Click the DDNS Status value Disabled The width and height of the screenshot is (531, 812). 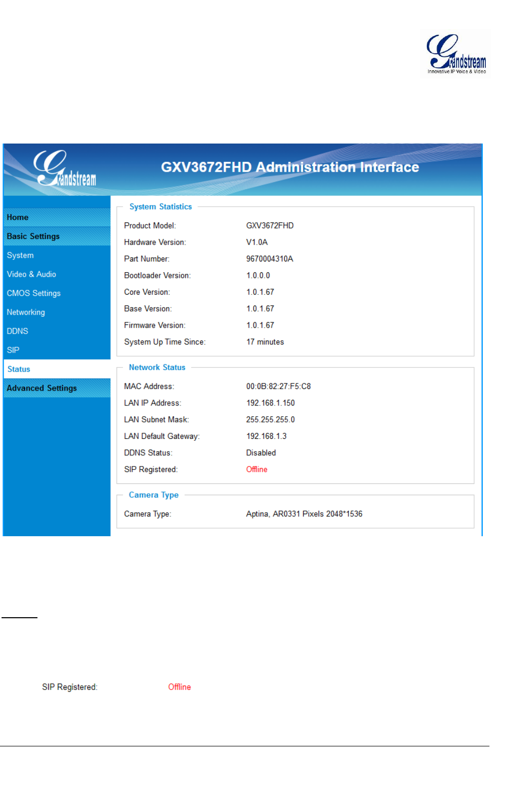(x=261, y=453)
